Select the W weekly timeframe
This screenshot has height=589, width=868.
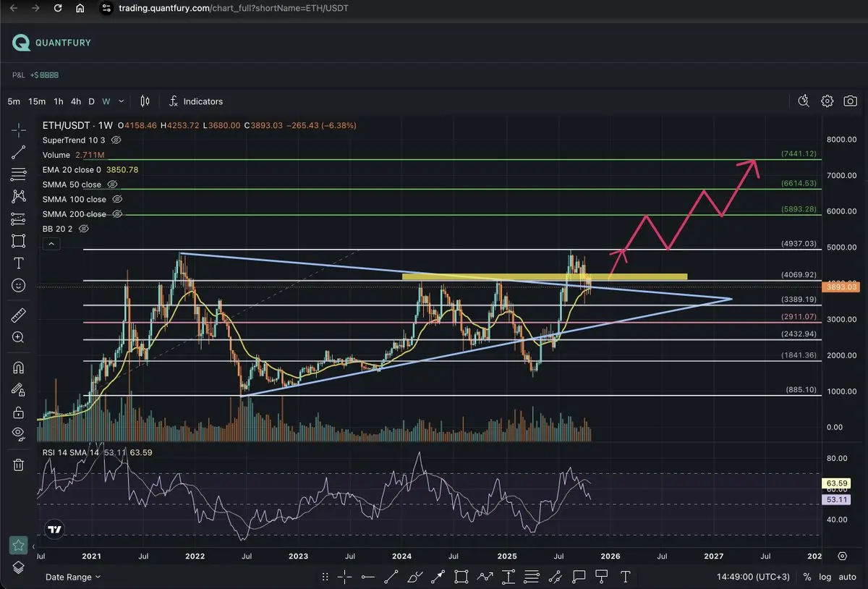click(x=106, y=101)
